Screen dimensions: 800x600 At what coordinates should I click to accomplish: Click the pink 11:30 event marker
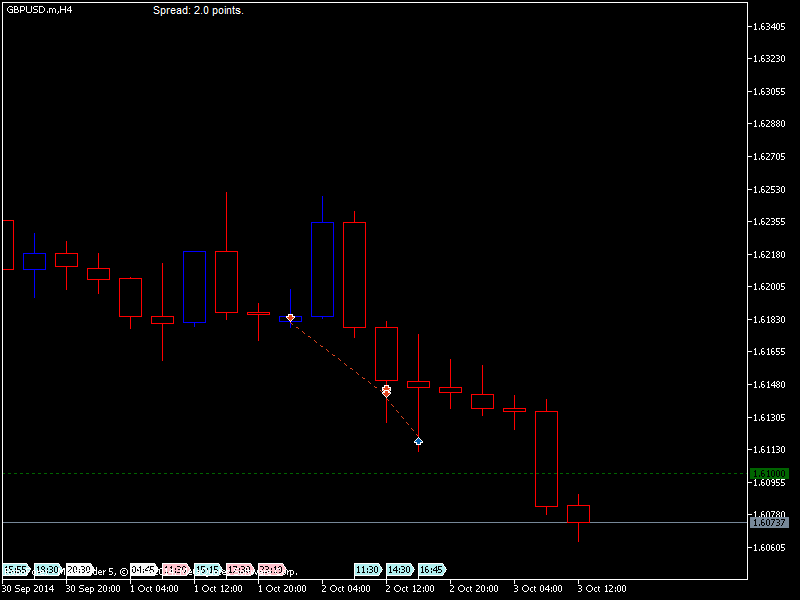point(176,569)
